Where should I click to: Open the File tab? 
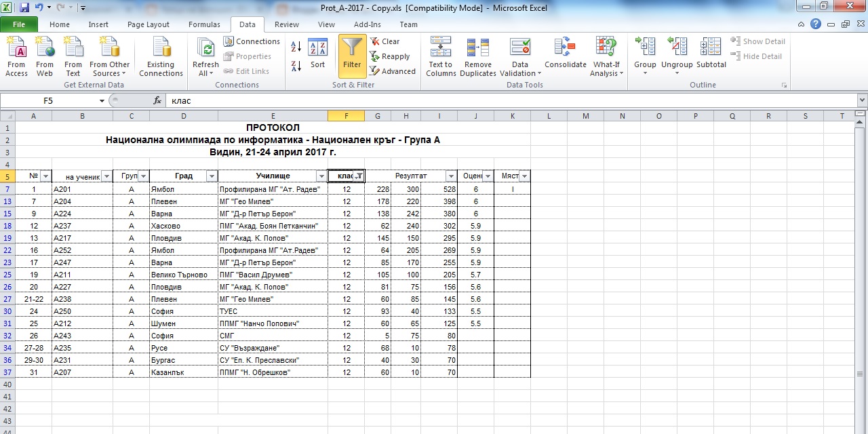coord(19,24)
